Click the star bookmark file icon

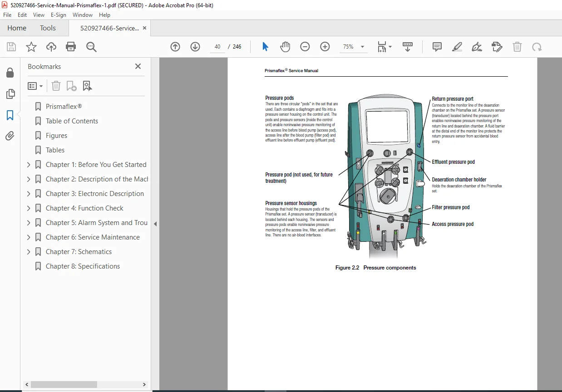[31, 47]
